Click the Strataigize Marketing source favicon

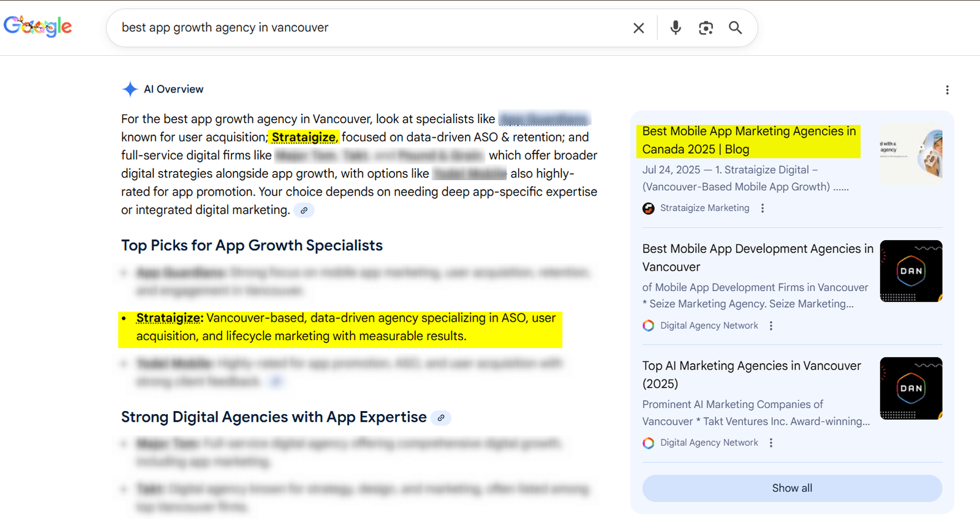648,208
